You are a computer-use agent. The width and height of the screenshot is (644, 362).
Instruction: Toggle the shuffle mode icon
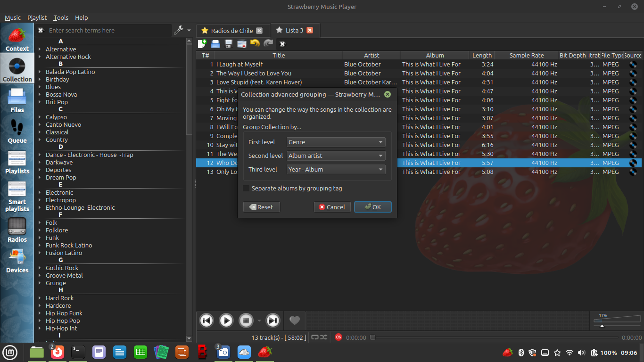(x=323, y=337)
